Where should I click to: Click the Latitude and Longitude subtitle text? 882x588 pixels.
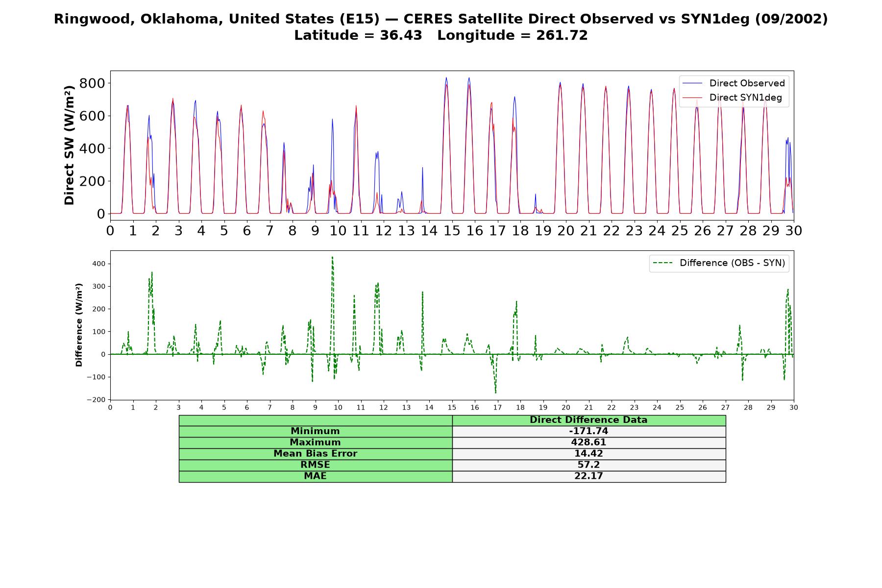coord(441,35)
